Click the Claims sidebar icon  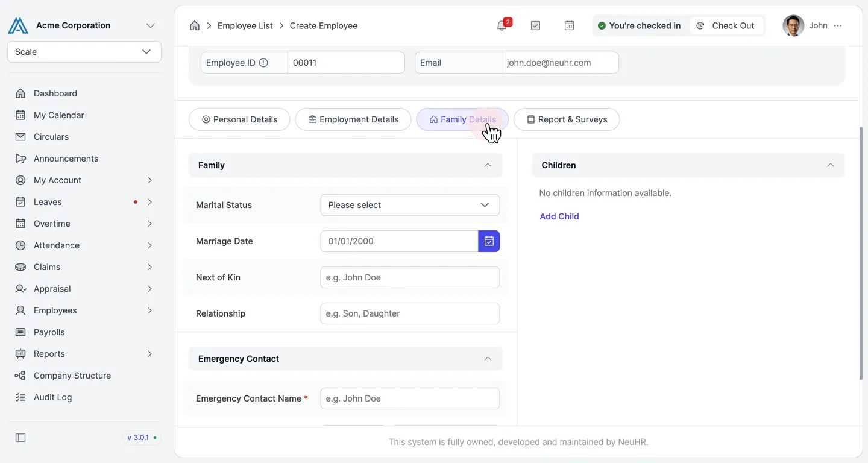[20, 267]
